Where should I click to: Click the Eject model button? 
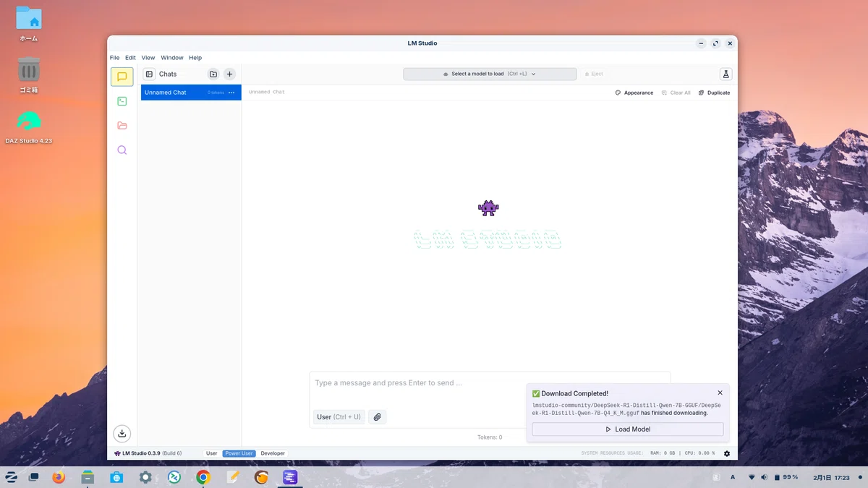coord(594,74)
